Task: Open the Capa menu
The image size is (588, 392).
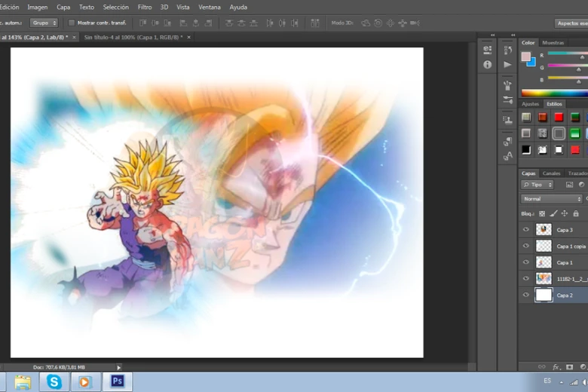Action: pos(63,7)
